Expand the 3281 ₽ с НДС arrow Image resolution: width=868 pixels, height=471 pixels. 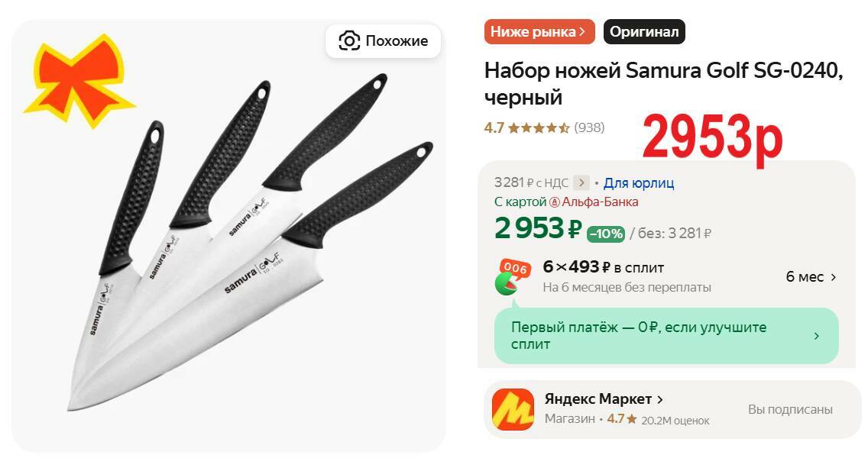[x=581, y=182]
